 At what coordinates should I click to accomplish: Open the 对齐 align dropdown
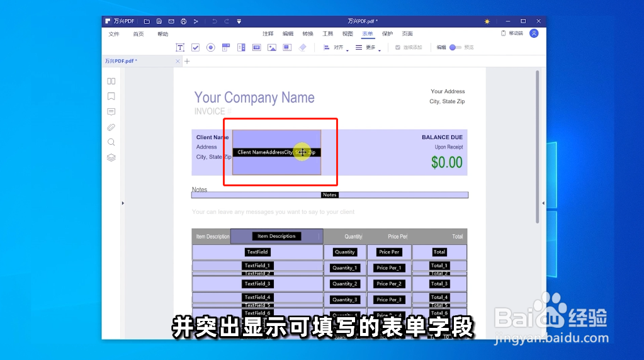336,48
